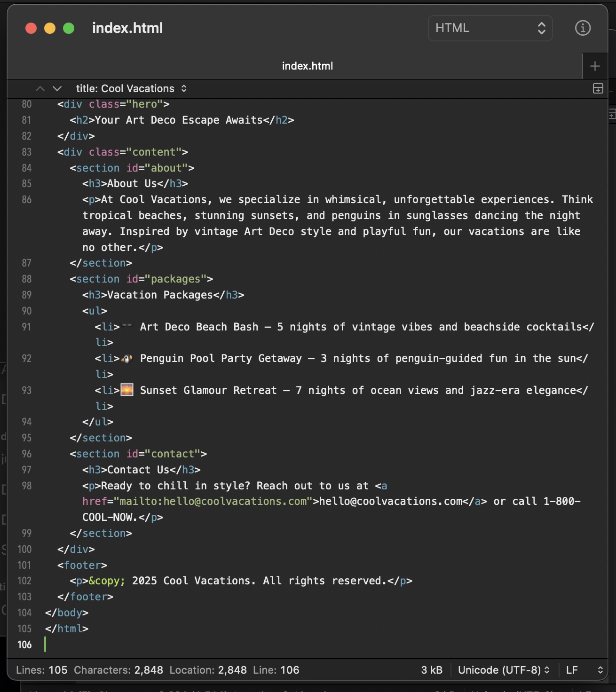Image resolution: width=616 pixels, height=692 pixels.
Task: Click the penguin emoji on line 92
Action: point(127,358)
